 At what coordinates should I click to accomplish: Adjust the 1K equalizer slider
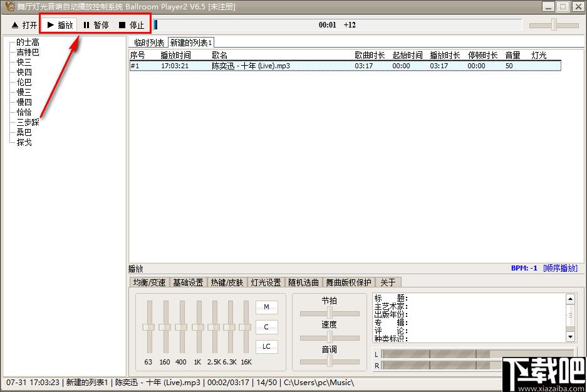coord(199,327)
